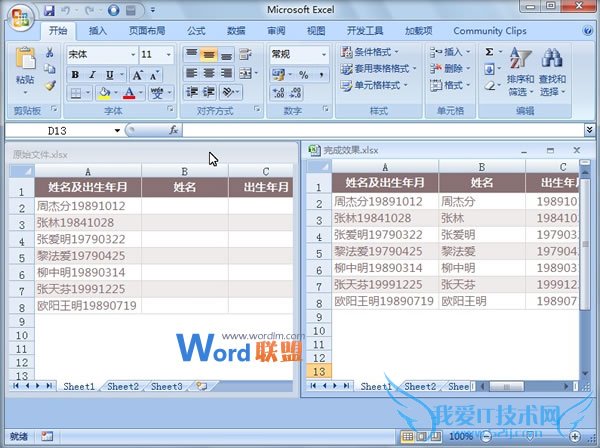Toggle Bold formatting
Screen dimensions: 600x448
(x=75, y=75)
